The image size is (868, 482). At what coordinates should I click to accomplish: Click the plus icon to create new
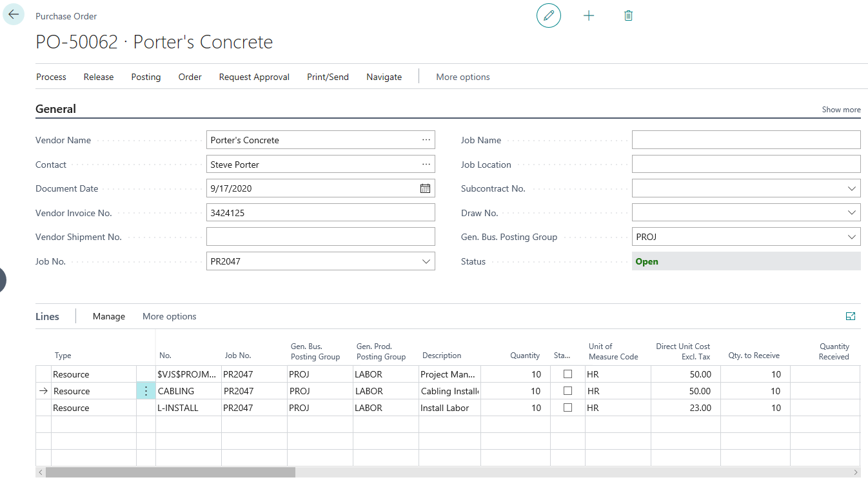tap(589, 15)
